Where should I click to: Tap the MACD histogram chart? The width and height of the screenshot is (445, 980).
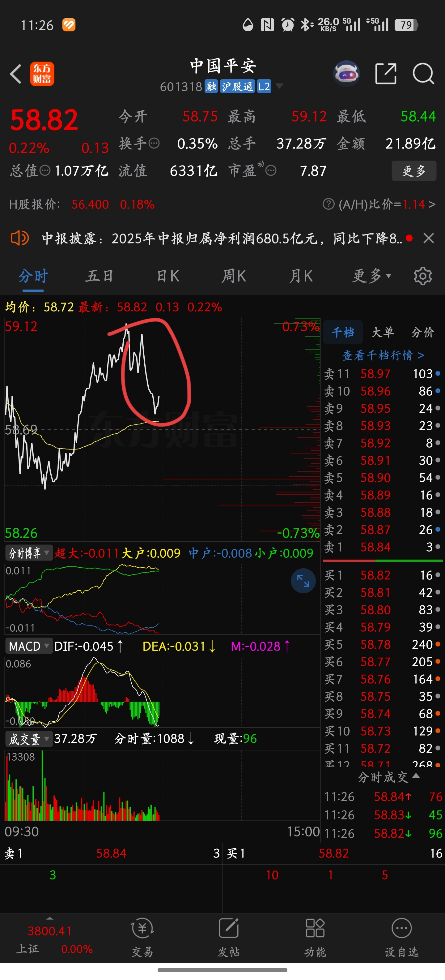[162, 692]
